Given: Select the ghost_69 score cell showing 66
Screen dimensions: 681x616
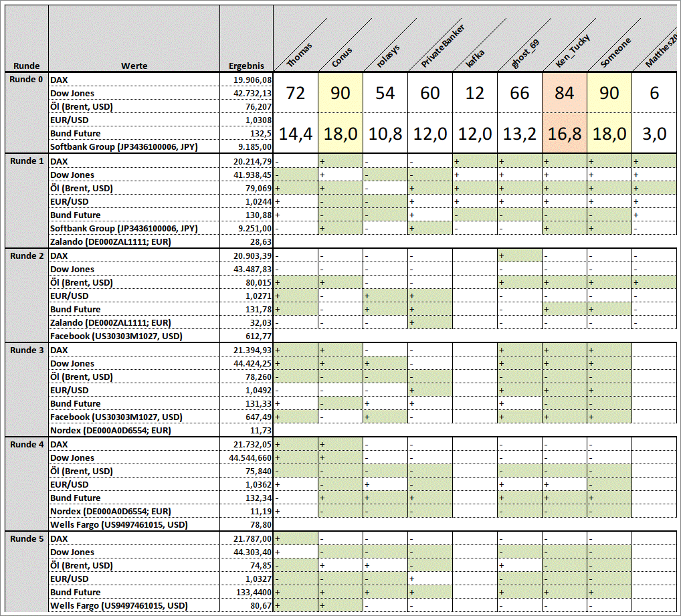Looking at the screenshot, I should pos(519,93).
